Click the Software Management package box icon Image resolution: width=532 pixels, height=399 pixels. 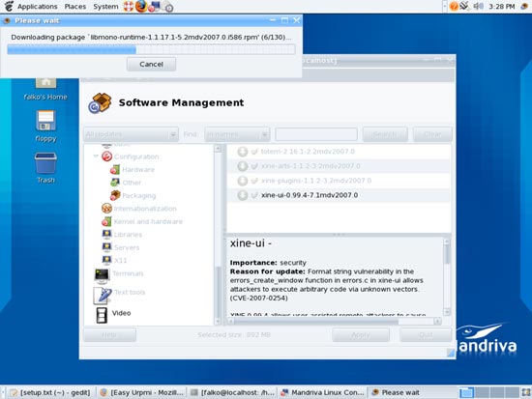(100, 102)
